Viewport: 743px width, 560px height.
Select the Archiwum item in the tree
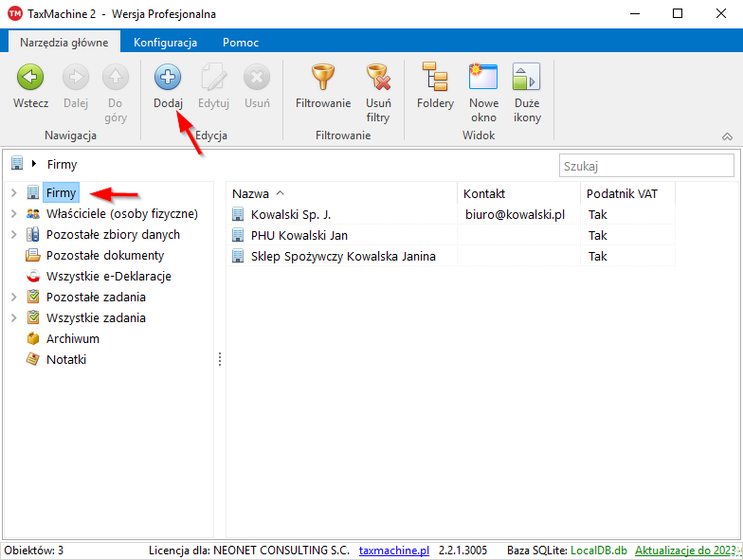(72, 338)
